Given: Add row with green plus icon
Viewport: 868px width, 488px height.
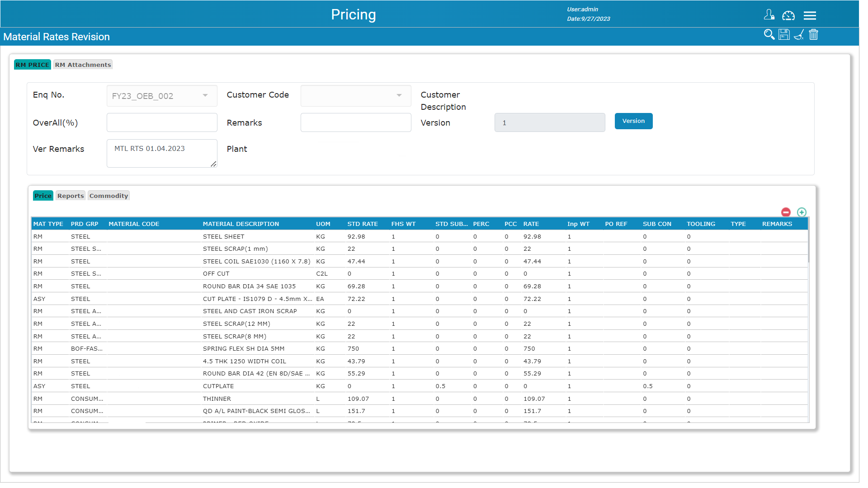Looking at the screenshot, I should tap(802, 212).
